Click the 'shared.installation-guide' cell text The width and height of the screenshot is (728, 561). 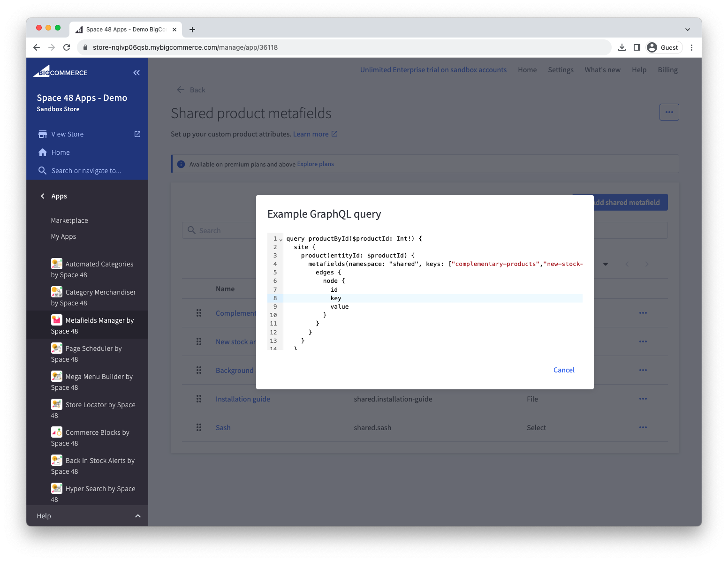coord(393,399)
